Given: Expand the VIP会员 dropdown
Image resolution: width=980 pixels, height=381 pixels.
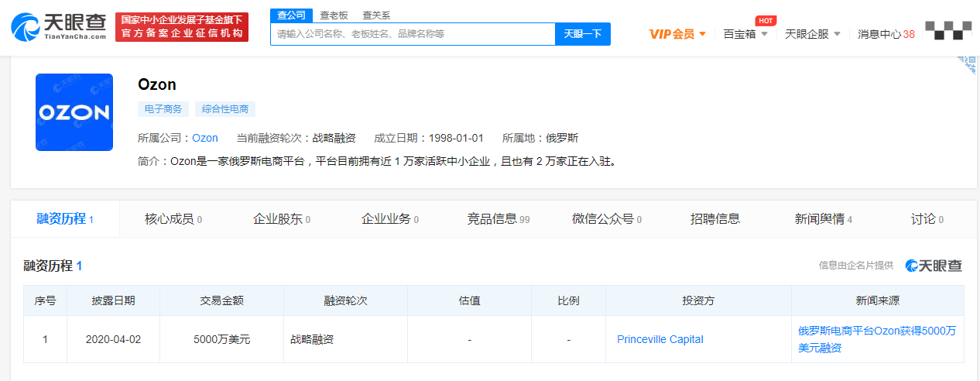Looking at the screenshot, I should pos(677,34).
